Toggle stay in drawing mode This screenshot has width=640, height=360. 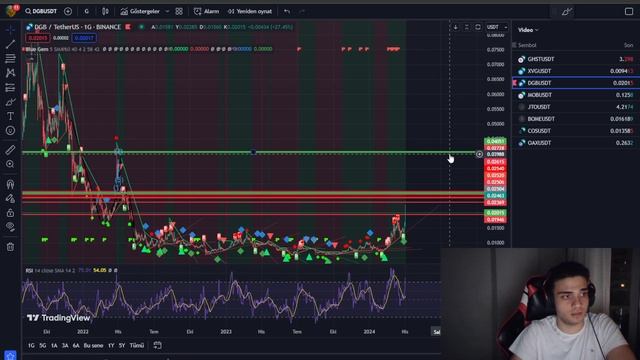(x=10, y=198)
